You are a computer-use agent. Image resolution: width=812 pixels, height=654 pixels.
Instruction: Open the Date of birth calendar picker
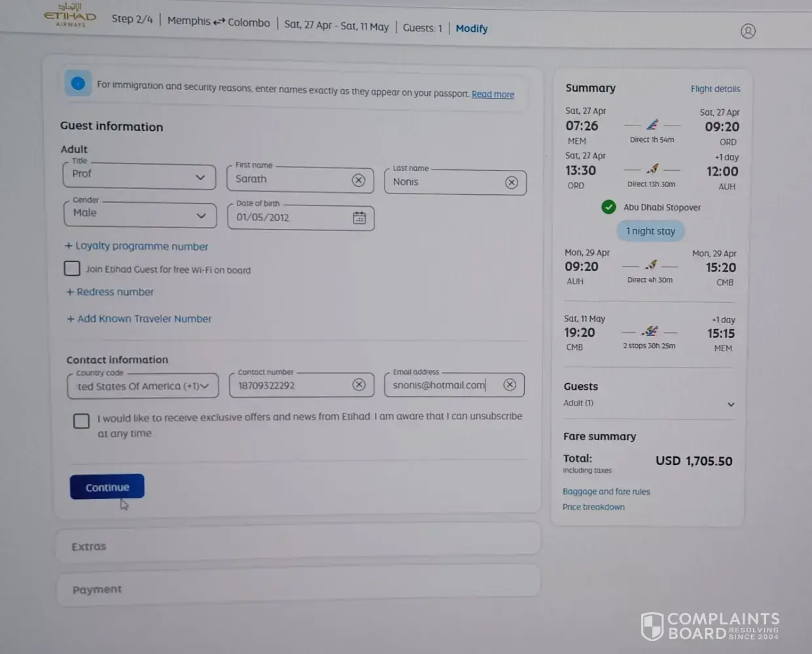[x=359, y=218]
